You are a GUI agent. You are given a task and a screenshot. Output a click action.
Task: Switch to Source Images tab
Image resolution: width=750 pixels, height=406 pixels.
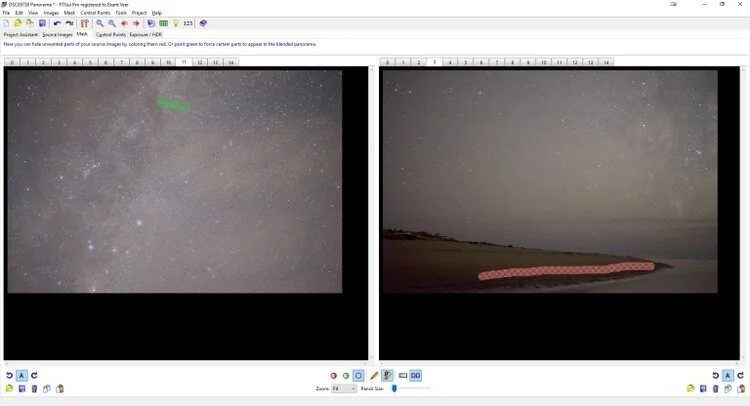click(57, 34)
